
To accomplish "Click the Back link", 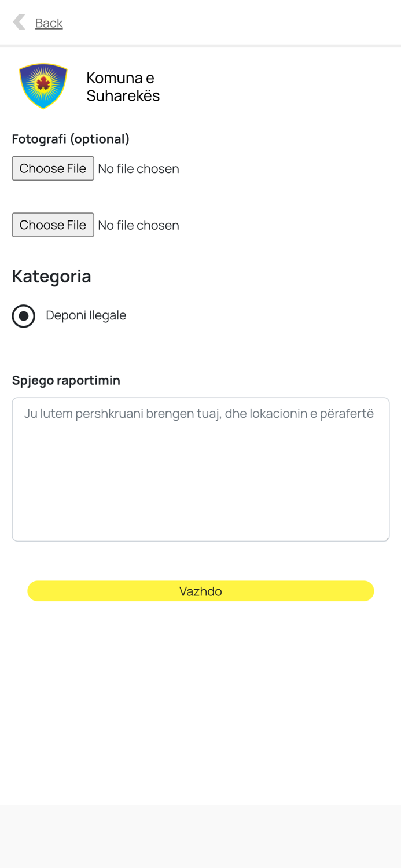I will coord(49,23).
